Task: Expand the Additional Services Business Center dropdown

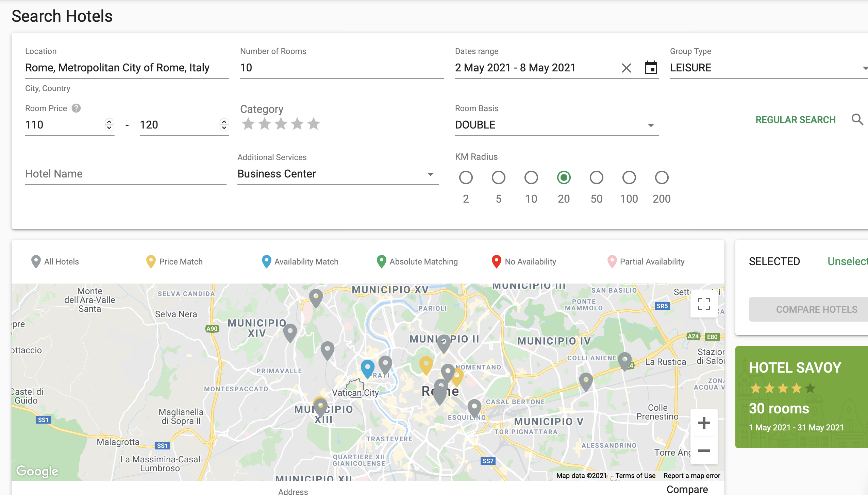Action: (337, 174)
